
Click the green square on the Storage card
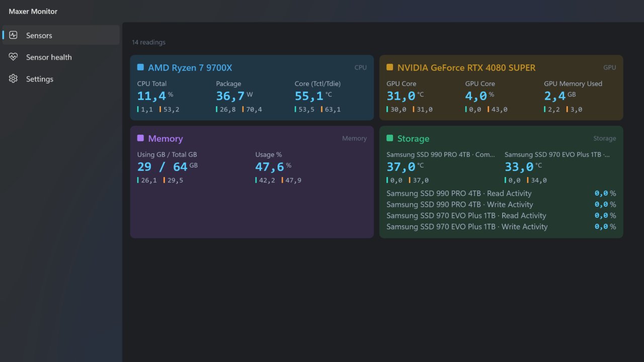(x=390, y=138)
